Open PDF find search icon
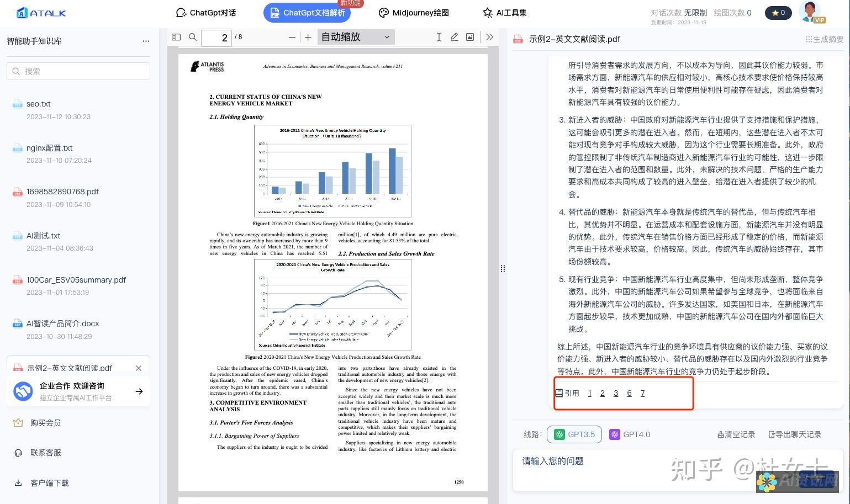850x504 pixels. tap(193, 37)
